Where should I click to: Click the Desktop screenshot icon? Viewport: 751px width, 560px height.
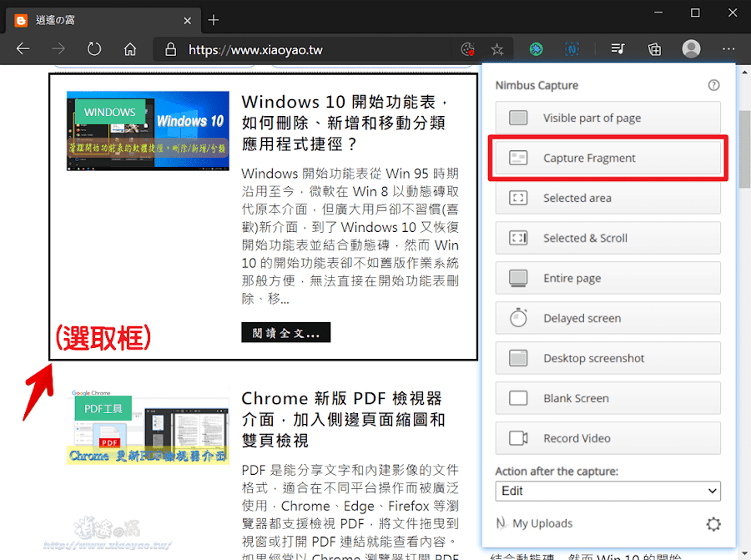[518, 358]
